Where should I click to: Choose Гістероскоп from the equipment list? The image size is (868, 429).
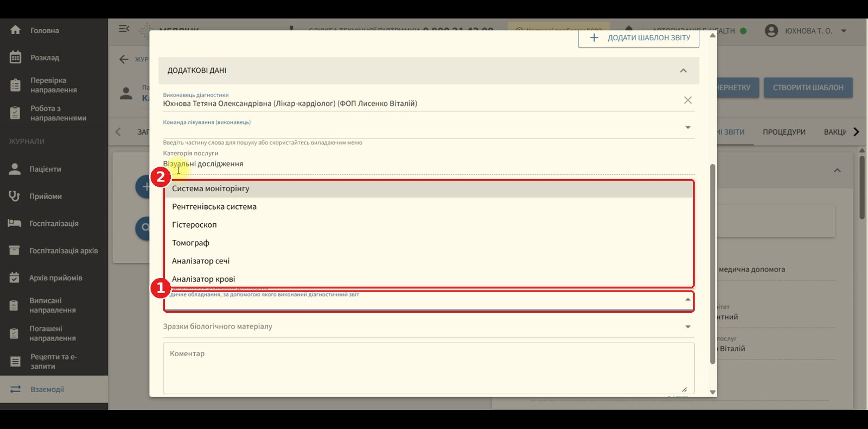click(x=429, y=225)
